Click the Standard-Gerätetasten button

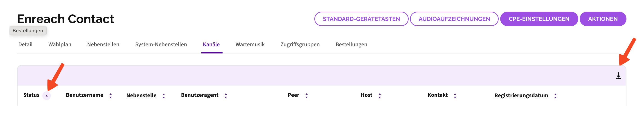[x=361, y=19]
